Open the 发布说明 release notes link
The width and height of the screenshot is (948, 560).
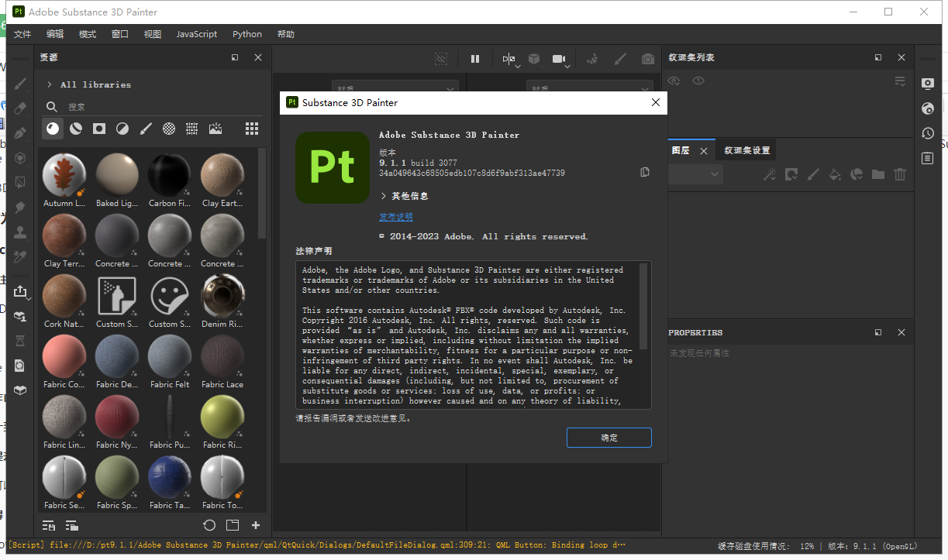pyautogui.click(x=396, y=217)
